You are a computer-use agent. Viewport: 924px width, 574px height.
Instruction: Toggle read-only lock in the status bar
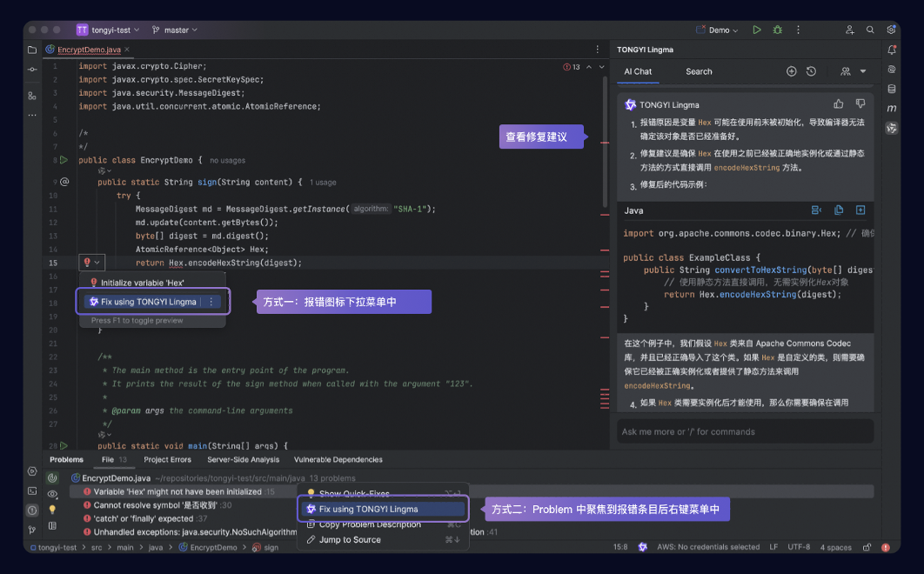point(867,547)
